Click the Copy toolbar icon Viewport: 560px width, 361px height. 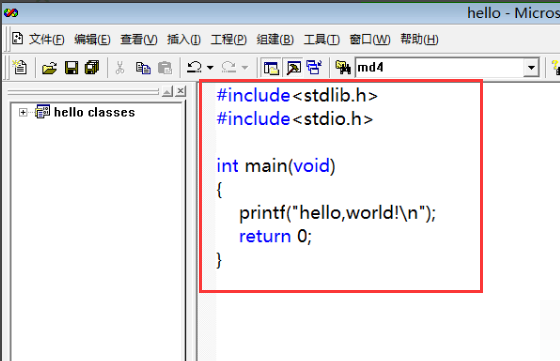pyautogui.click(x=143, y=67)
